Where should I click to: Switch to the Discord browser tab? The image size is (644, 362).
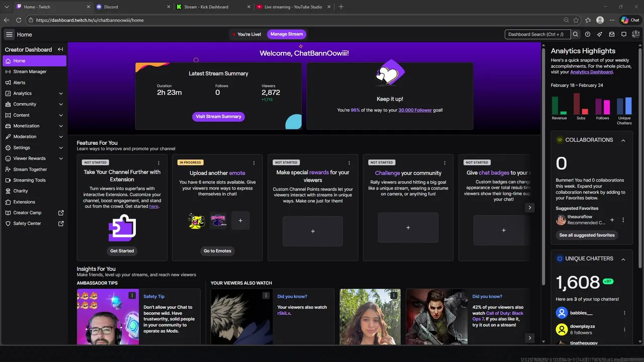click(x=133, y=7)
